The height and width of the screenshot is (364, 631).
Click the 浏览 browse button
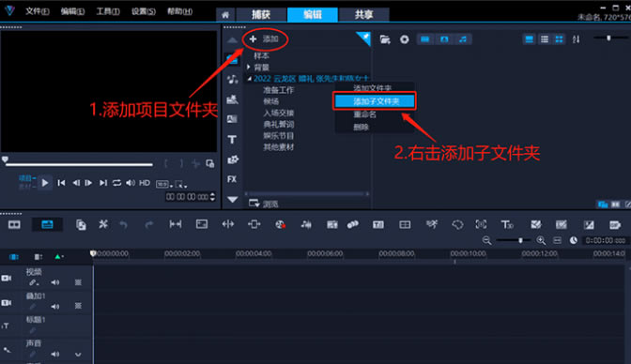click(x=264, y=204)
